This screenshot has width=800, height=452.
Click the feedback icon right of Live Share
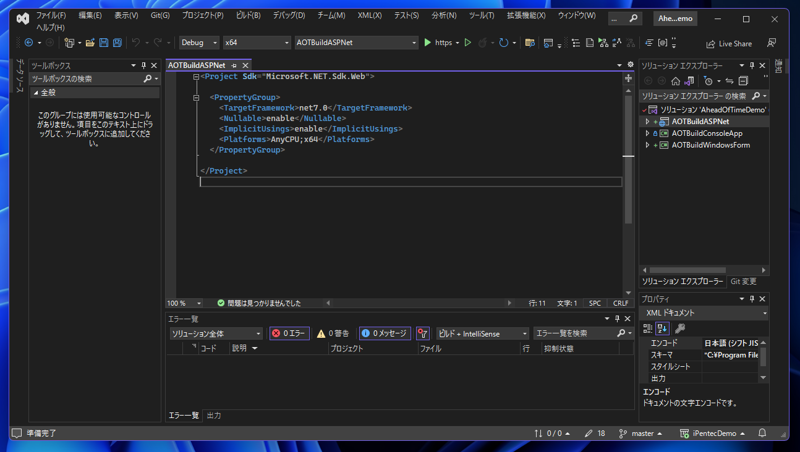coord(771,43)
